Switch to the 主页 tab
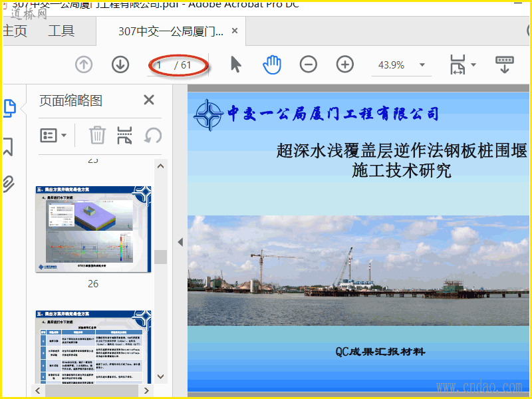532x399 pixels. (x=14, y=31)
